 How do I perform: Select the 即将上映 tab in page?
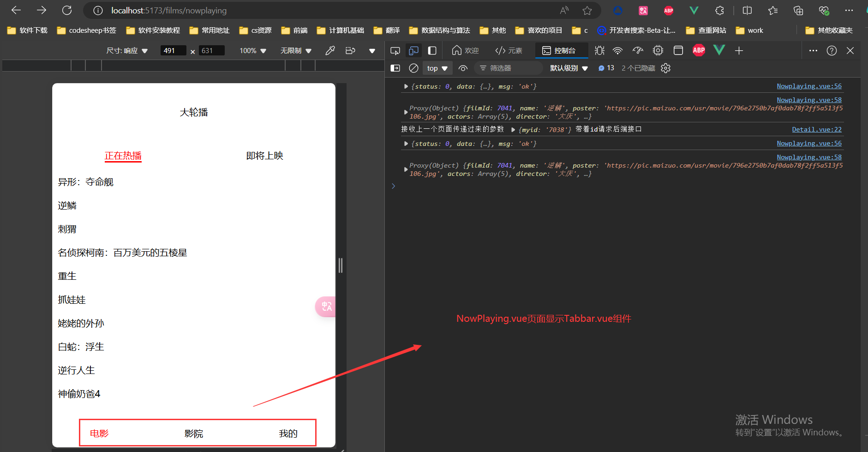tap(264, 156)
